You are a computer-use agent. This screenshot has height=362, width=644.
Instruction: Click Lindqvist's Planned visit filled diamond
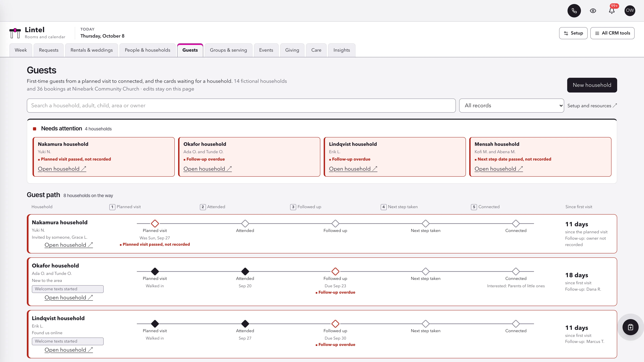(x=155, y=323)
